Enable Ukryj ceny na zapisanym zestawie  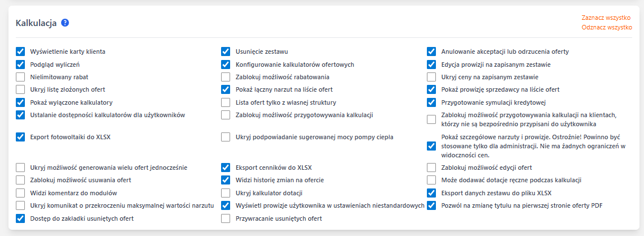point(431,77)
